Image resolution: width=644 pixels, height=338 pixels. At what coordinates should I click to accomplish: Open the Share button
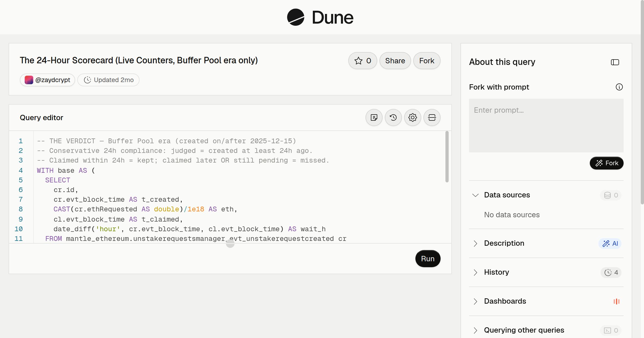(x=395, y=61)
